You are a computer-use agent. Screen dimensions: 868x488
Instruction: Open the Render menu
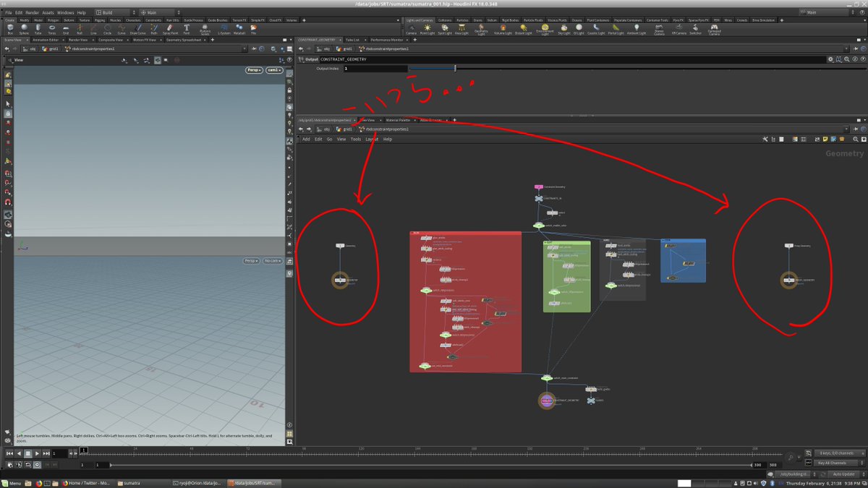(33, 12)
